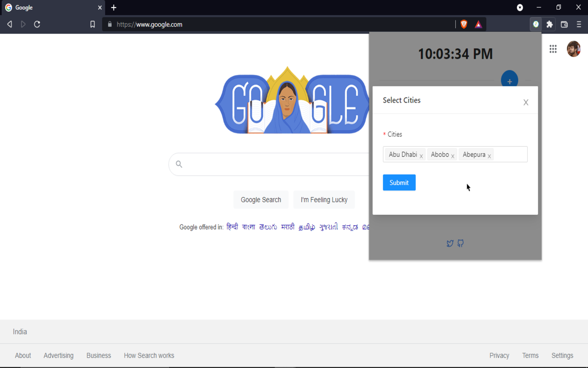Image resolution: width=588 pixels, height=368 pixels.
Task: Select the Google browser tab
Action: pos(53,7)
